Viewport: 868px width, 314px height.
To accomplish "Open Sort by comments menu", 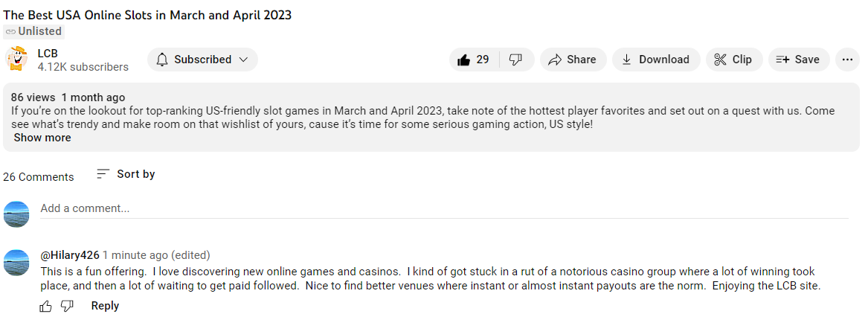I will click(x=126, y=174).
